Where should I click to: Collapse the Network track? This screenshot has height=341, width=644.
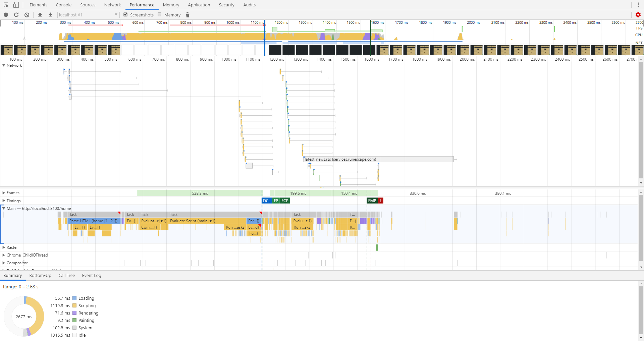(4, 65)
